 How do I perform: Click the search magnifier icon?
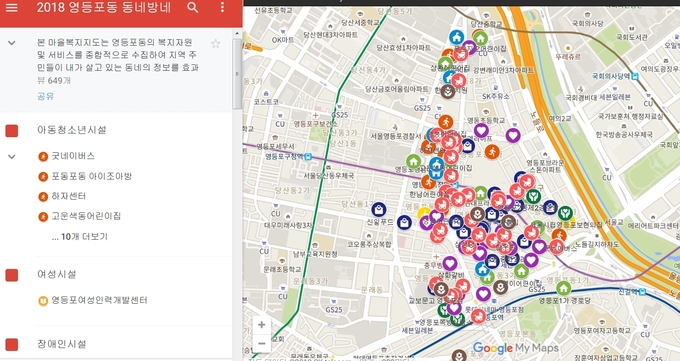193,7
